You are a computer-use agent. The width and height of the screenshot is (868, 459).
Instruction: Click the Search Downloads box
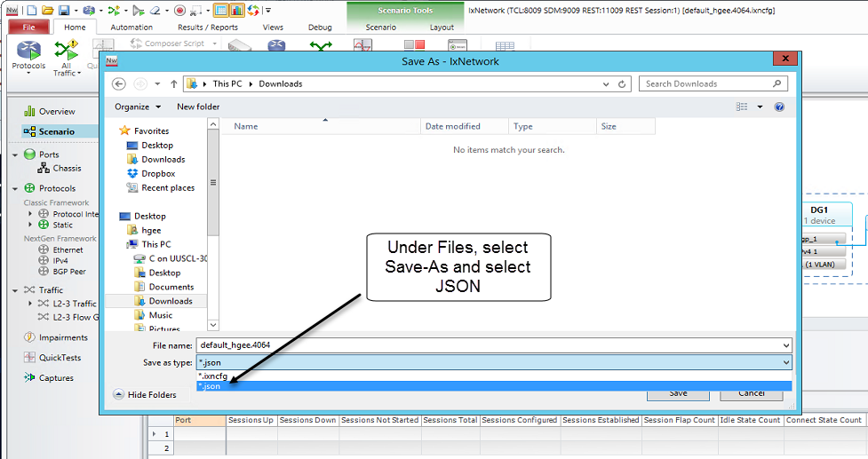point(711,83)
